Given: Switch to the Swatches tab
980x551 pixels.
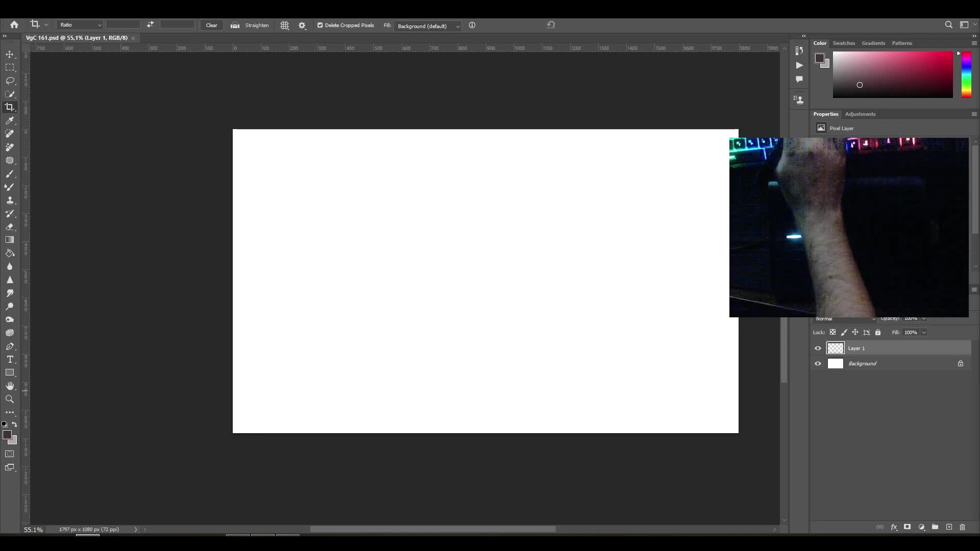Looking at the screenshot, I should [x=843, y=43].
